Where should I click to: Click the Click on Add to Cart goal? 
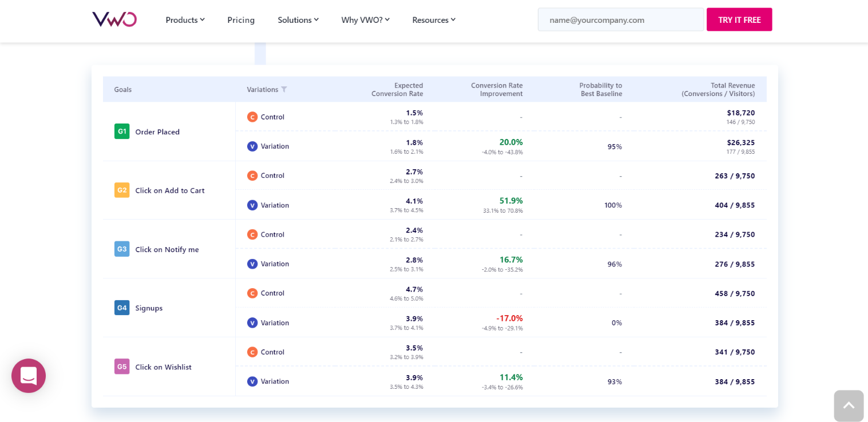[169, 190]
